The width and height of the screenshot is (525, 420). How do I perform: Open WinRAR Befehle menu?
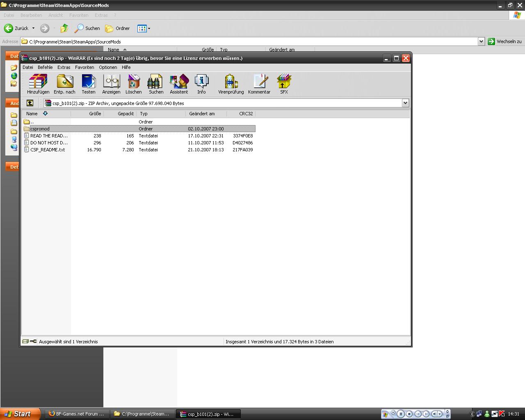(x=45, y=67)
